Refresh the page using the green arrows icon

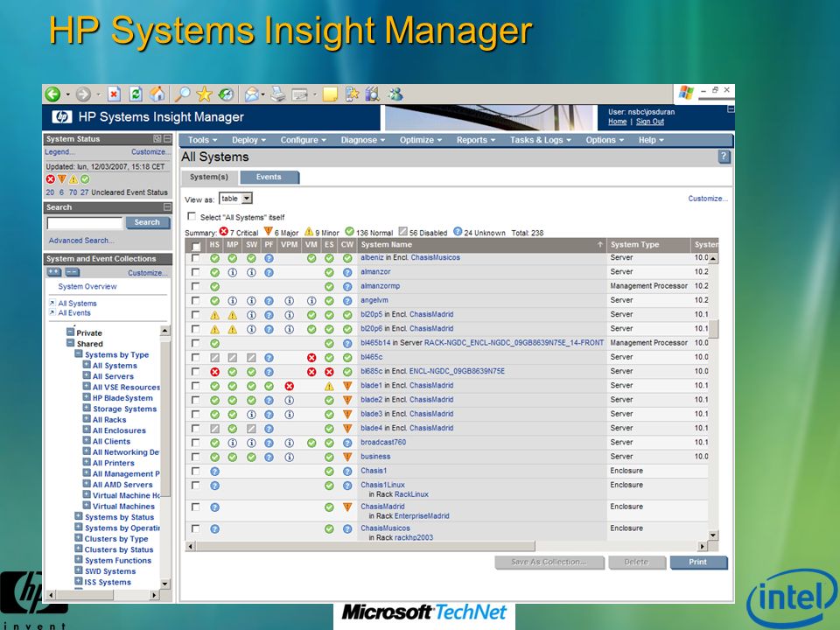pos(136,94)
